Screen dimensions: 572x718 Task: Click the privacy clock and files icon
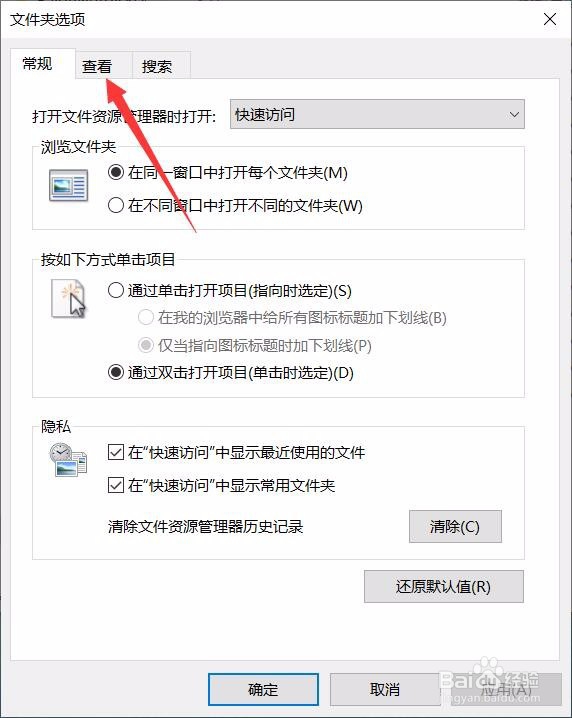click(68, 460)
